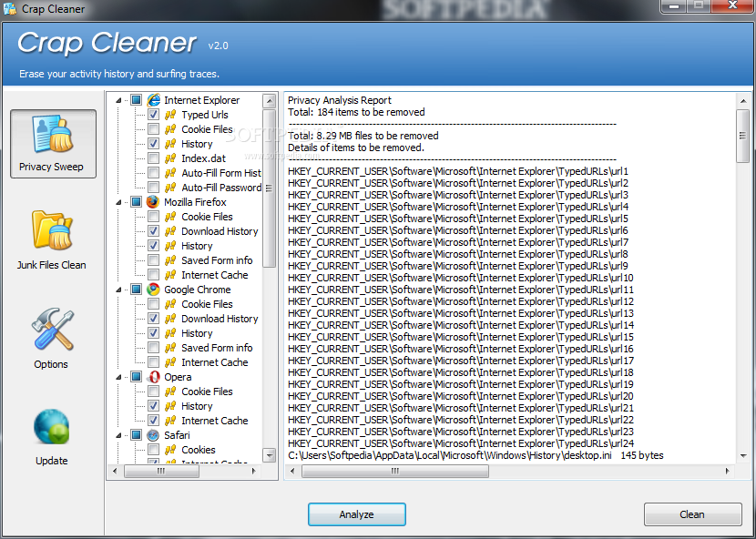Click Analyze button
Screen dimensions: 756x539
tap(357, 514)
